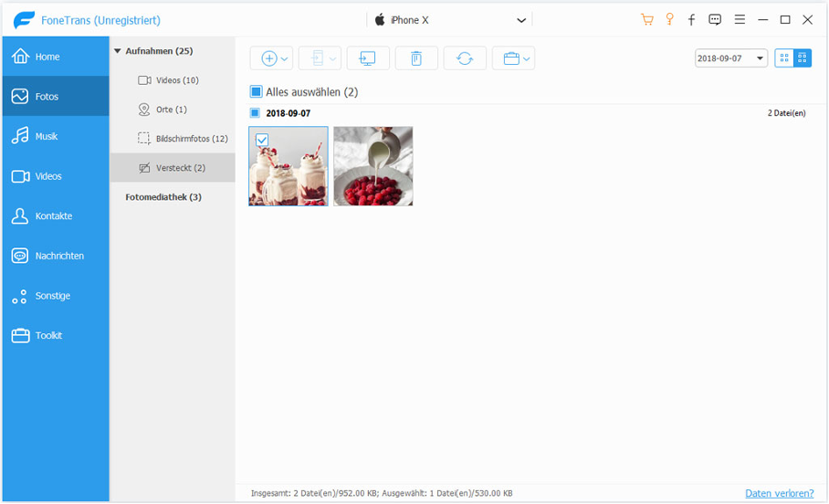Open the Musik section
Screen dimensions: 829x504
point(56,136)
